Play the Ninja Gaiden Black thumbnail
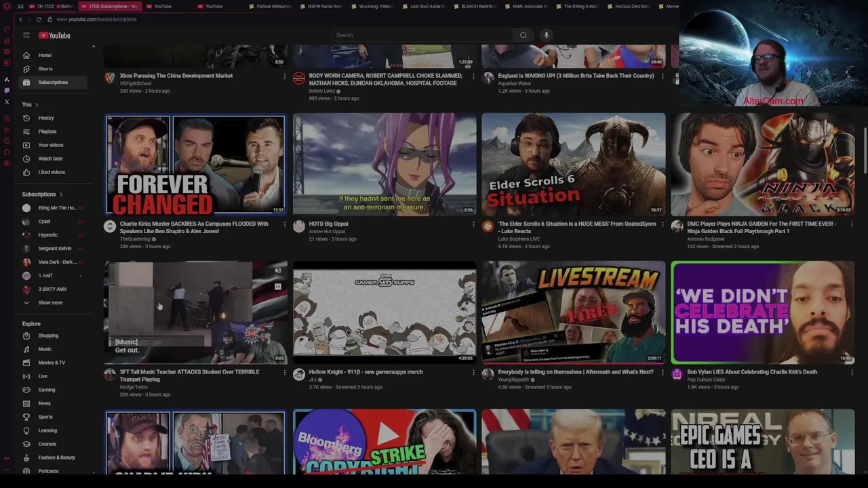Screen dimensions: 868x488 pyautogui.click(x=763, y=165)
